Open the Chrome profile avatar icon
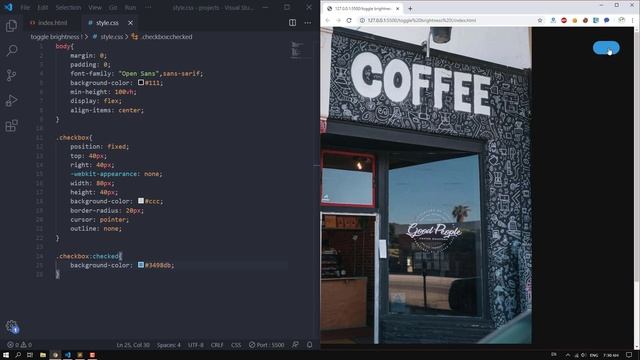 point(621,20)
